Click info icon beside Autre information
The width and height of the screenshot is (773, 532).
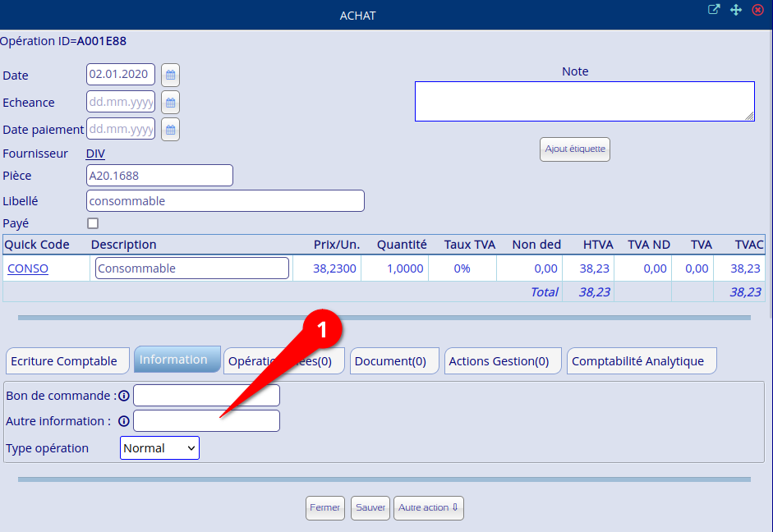[124, 421]
